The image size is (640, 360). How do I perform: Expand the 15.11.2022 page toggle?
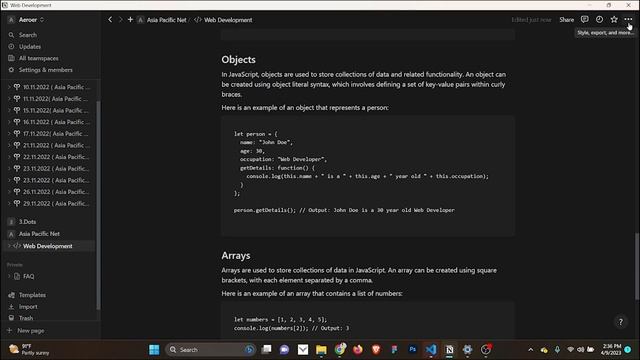(x=9, y=110)
